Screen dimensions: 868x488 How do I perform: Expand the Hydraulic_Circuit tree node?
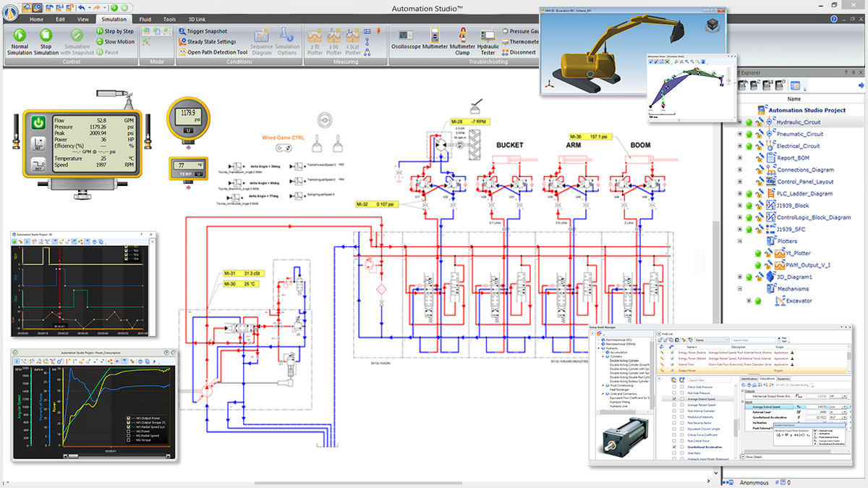pyautogui.click(x=739, y=122)
